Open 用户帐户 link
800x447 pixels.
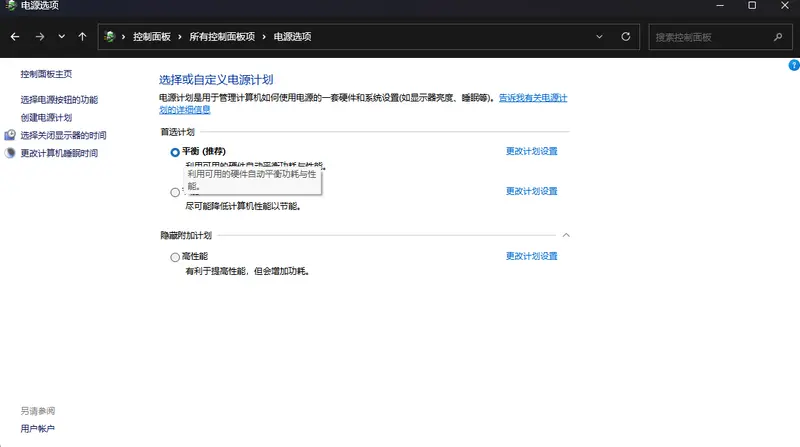(37, 429)
